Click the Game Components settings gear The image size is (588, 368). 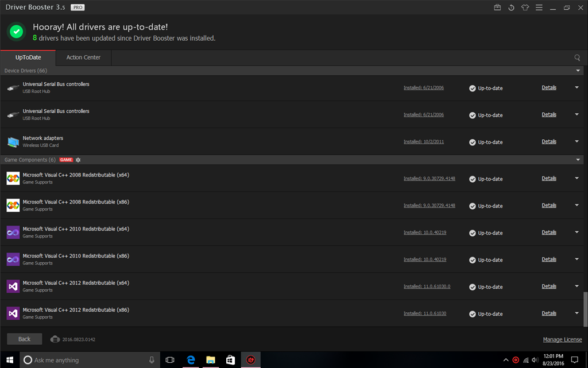point(78,160)
